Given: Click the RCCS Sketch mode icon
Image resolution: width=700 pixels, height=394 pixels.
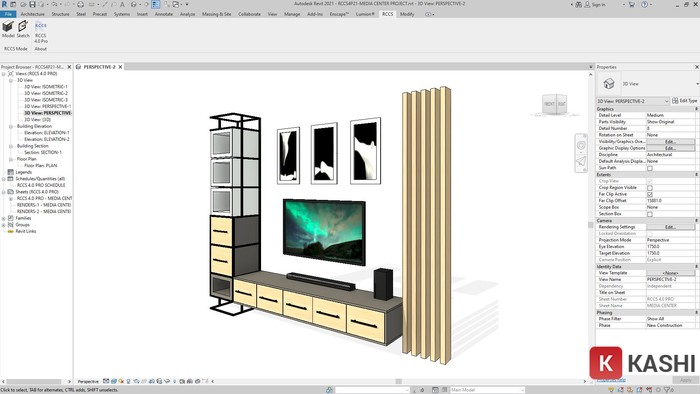Looking at the screenshot, I should coord(23,27).
